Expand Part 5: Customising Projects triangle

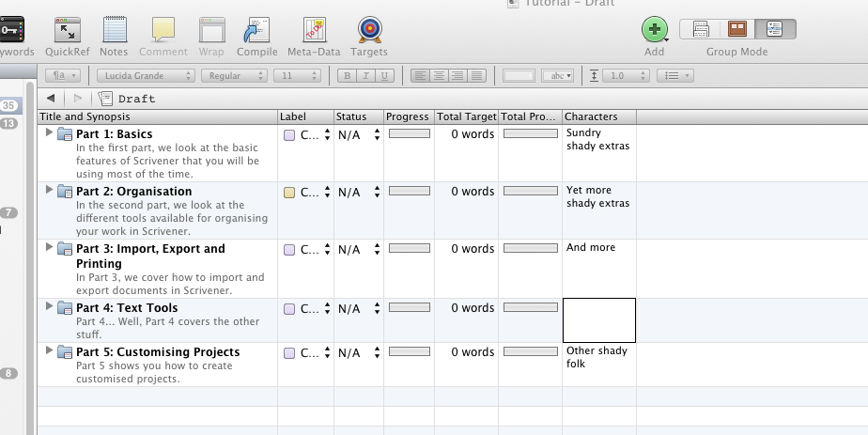coord(49,350)
